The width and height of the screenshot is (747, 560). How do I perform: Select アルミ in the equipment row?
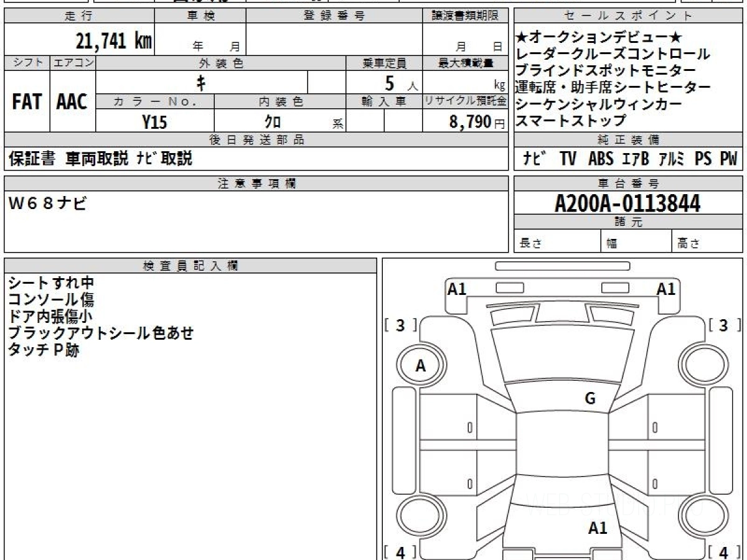coord(672,159)
